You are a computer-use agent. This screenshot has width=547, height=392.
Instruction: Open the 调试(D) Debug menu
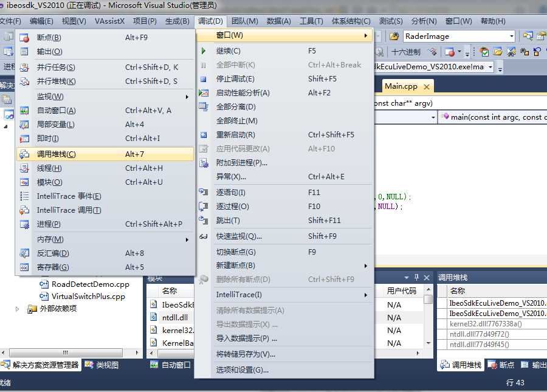coord(210,21)
